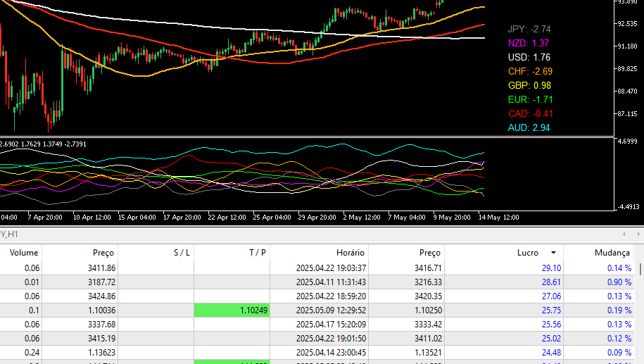Click the trade table vertical scrollbar thumb
The height and width of the screenshot is (364, 644).
tap(640, 269)
